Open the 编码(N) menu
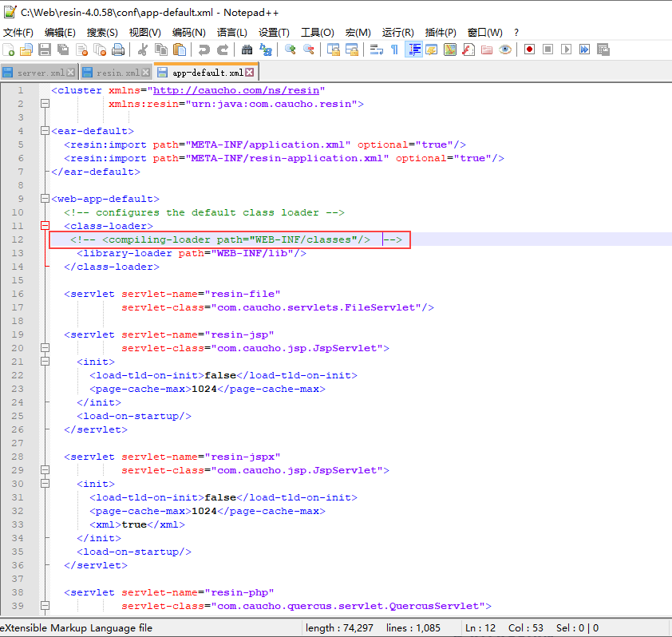672x637 pixels. click(x=189, y=33)
